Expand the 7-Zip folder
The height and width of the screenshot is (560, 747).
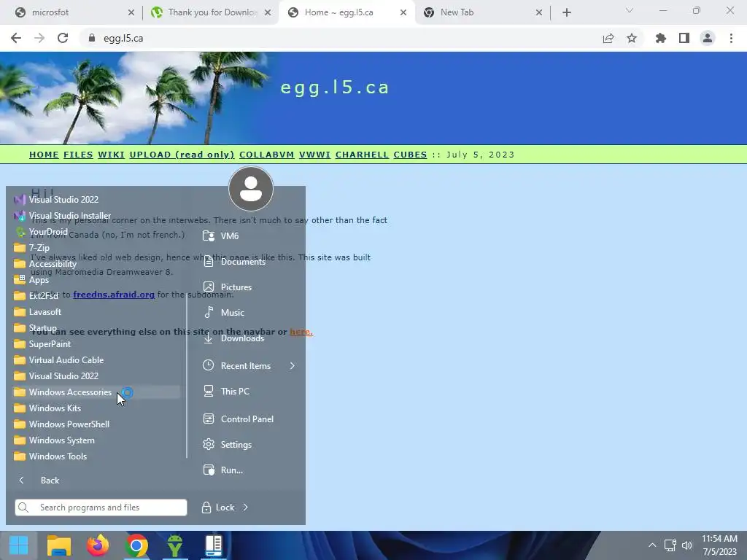pyautogui.click(x=96, y=248)
